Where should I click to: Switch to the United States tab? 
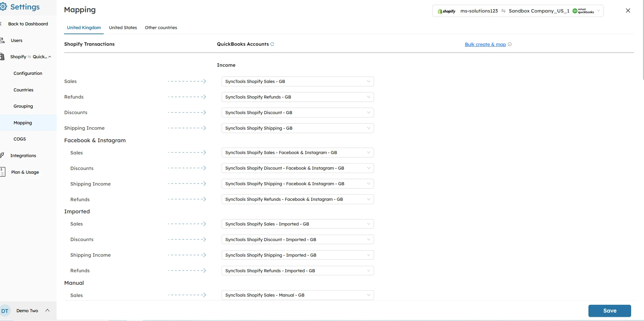[x=123, y=27]
